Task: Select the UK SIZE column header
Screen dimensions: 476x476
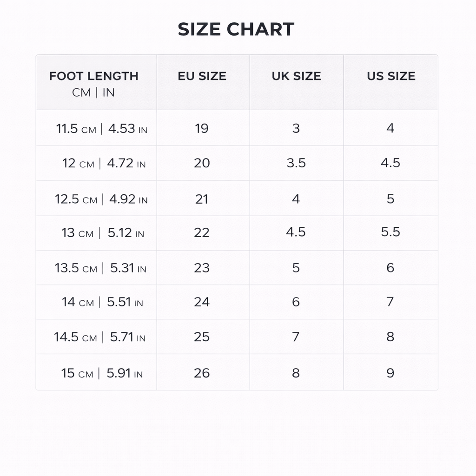Action: point(297,83)
